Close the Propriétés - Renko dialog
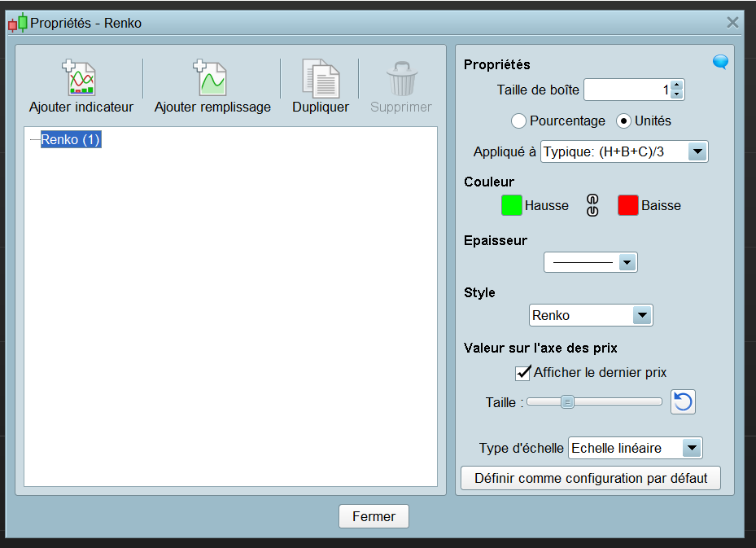 coord(732,23)
